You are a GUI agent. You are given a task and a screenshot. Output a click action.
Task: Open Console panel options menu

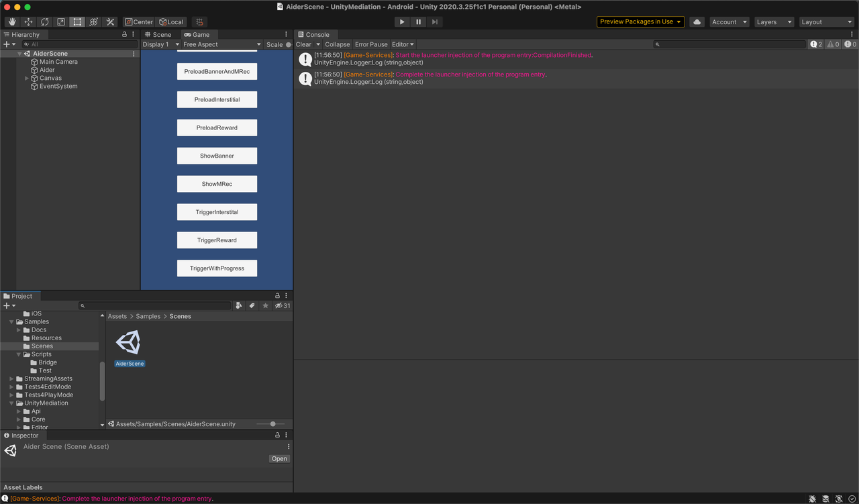click(x=852, y=34)
